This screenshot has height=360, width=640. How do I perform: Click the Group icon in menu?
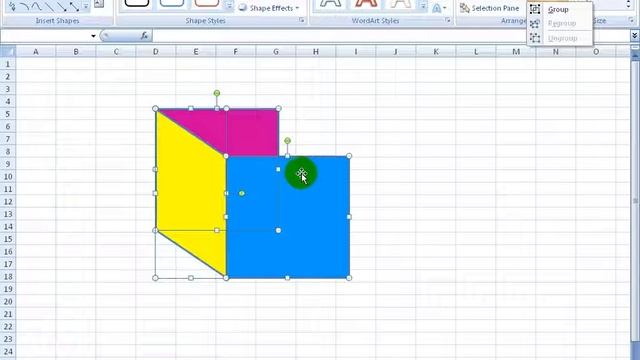[x=535, y=9]
